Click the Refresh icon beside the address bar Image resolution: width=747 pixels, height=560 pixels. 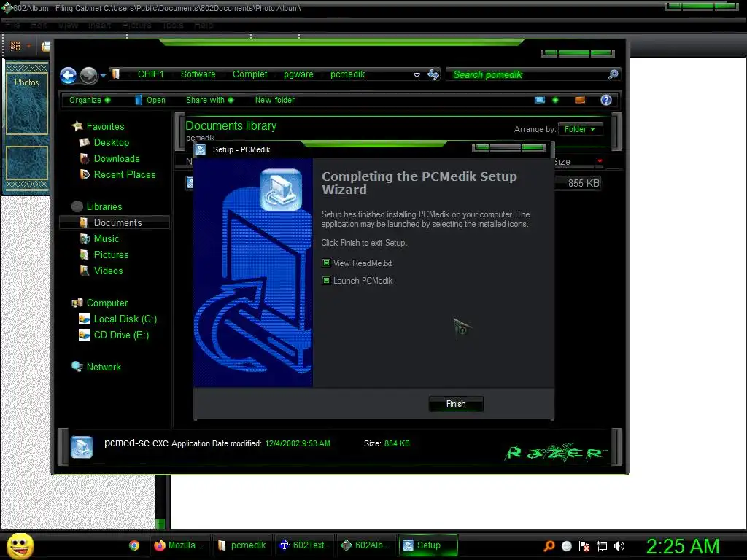coord(433,74)
